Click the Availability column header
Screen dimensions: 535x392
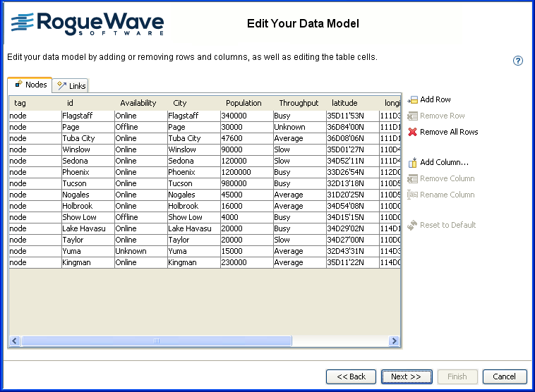pyautogui.click(x=138, y=103)
